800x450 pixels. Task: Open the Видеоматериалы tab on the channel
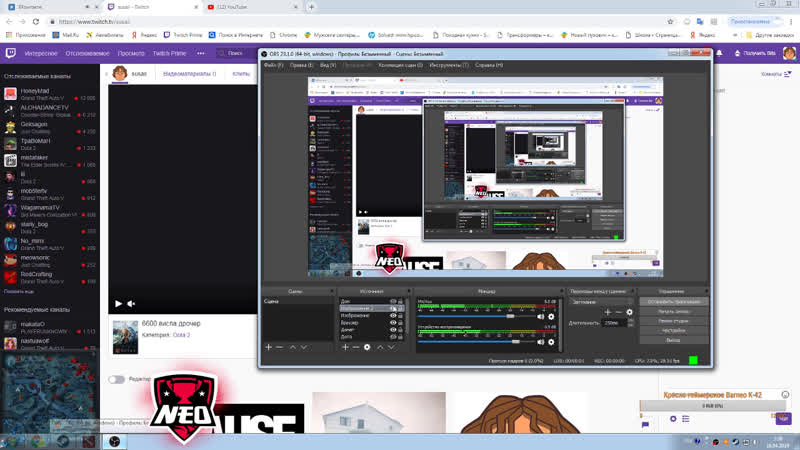tap(189, 74)
